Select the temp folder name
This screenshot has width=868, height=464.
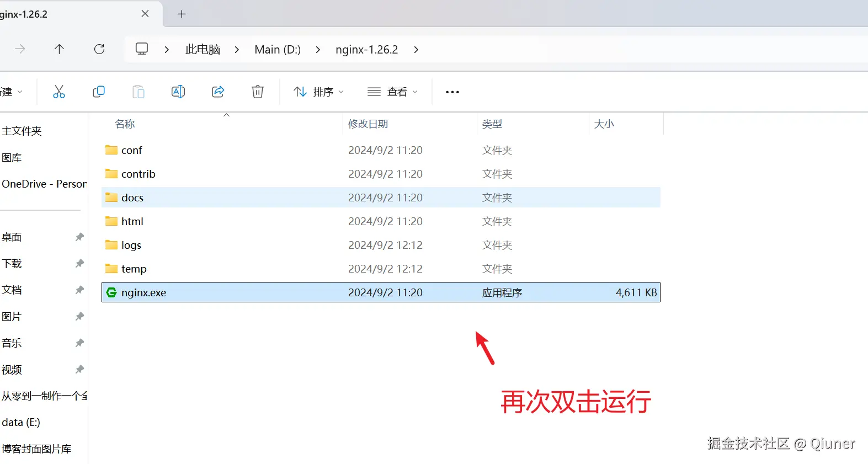pyautogui.click(x=134, y=269)
